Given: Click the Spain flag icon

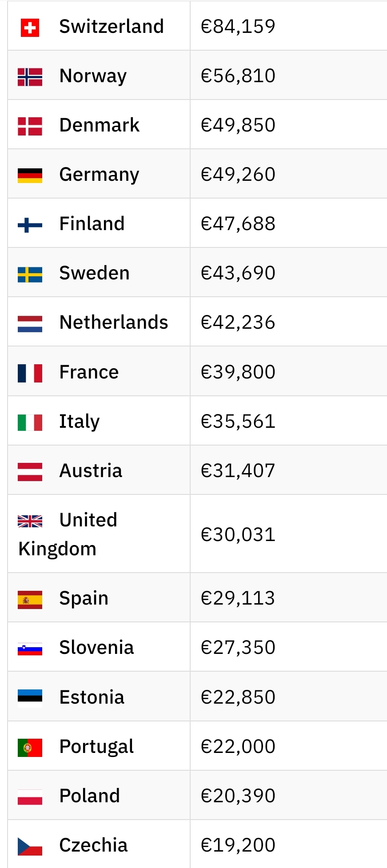Looking at the screenshot, I should click(x=30, y=600).
